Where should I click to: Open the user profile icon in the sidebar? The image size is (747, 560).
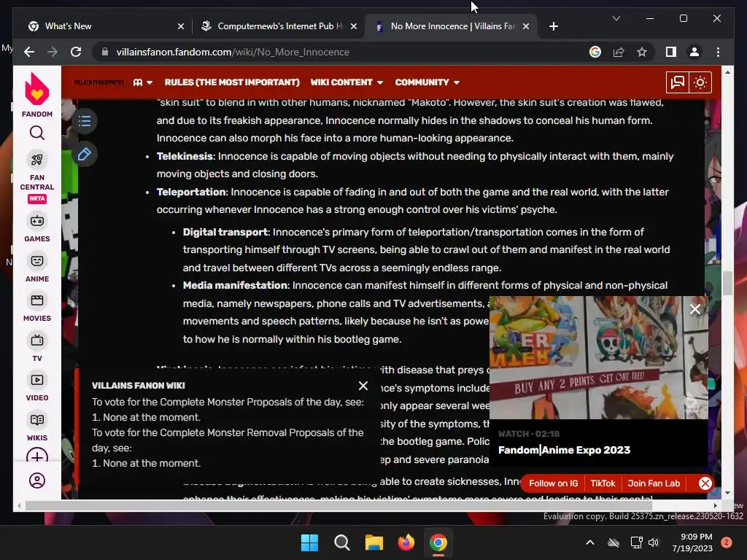coord(36,481)
